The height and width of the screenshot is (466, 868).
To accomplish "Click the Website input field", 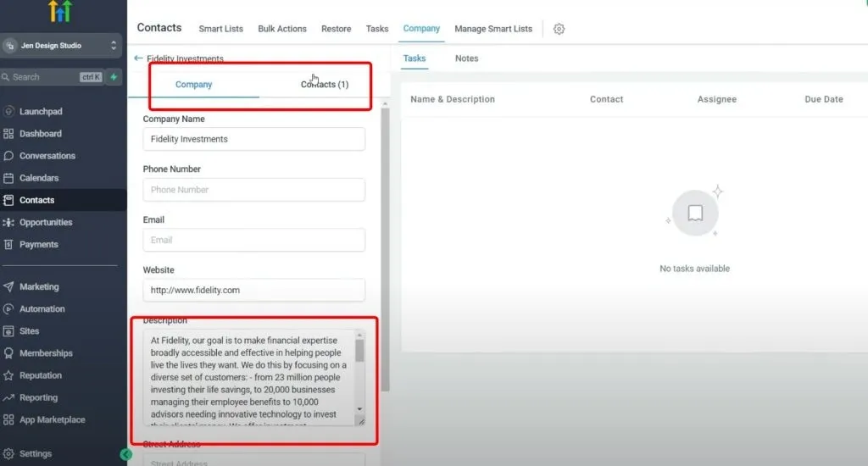I will [x=254, y=290].
